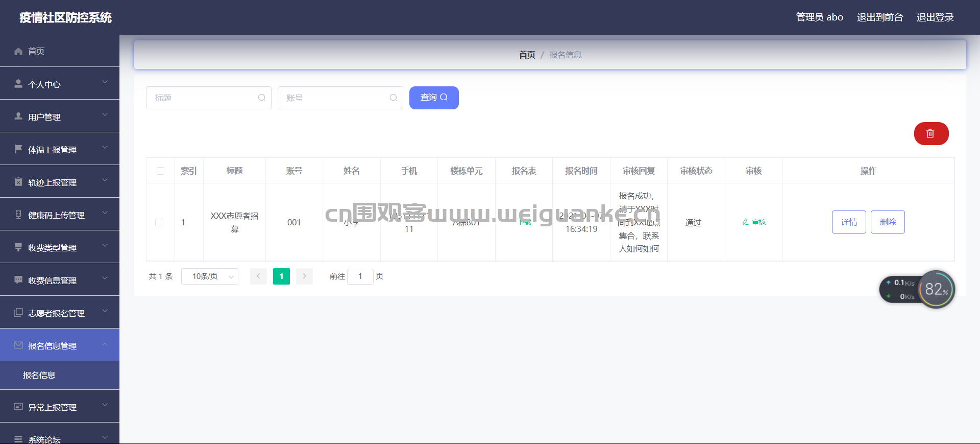
Task: Click the pencil 审核 icon in the row
Action: pyautogui.click(x=746, y=222)
